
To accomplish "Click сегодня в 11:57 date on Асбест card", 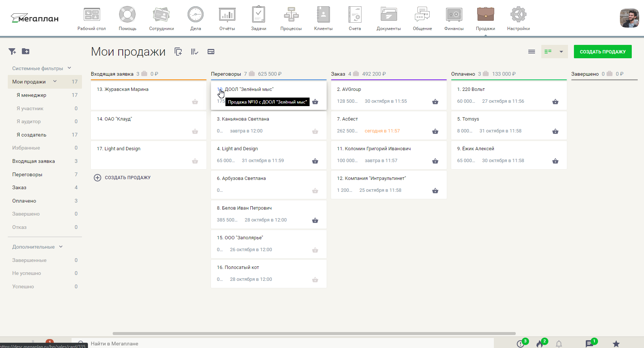I will pyautogui.click(x=382, y=131).
